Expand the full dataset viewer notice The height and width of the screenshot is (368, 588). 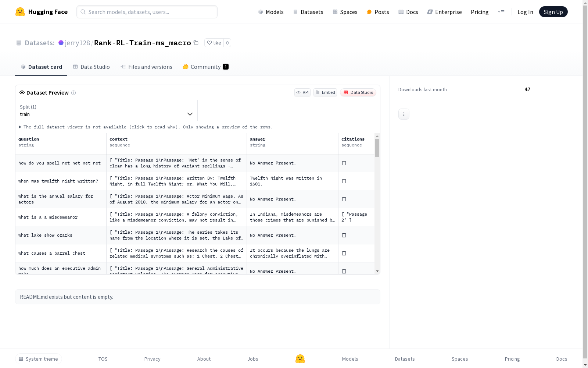tap(146, 127)
